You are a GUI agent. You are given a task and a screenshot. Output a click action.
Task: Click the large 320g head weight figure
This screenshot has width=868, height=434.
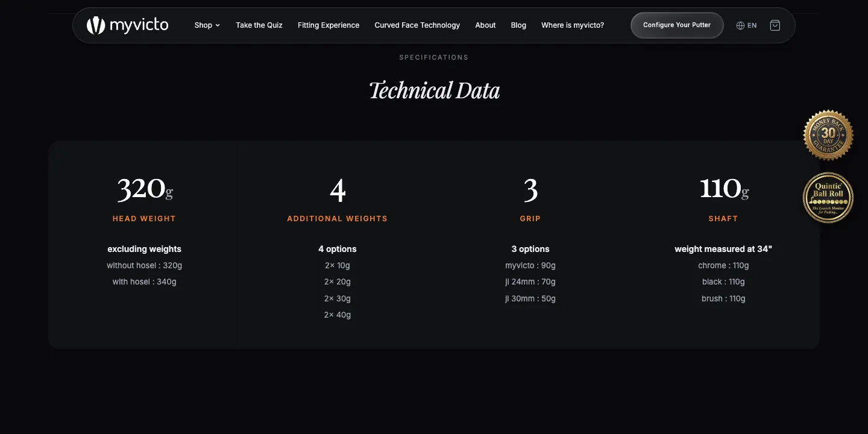point(145,189)
